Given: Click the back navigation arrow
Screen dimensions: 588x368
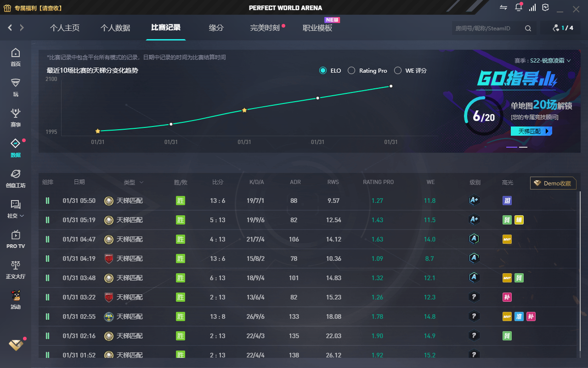Looking at the screenshot, I should coord(10,28).
